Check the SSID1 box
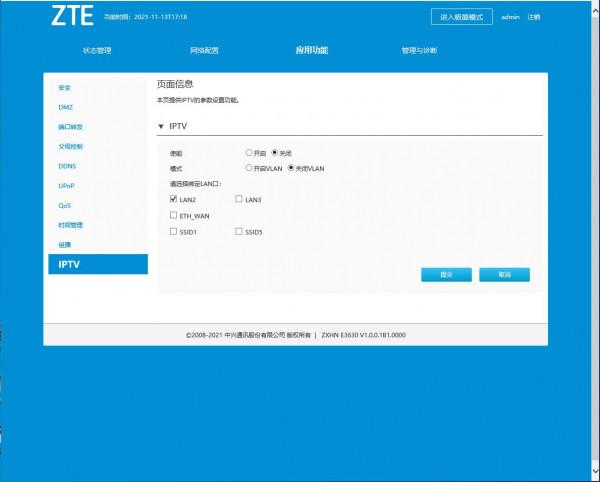600x482 pixels. click(174, 231)
